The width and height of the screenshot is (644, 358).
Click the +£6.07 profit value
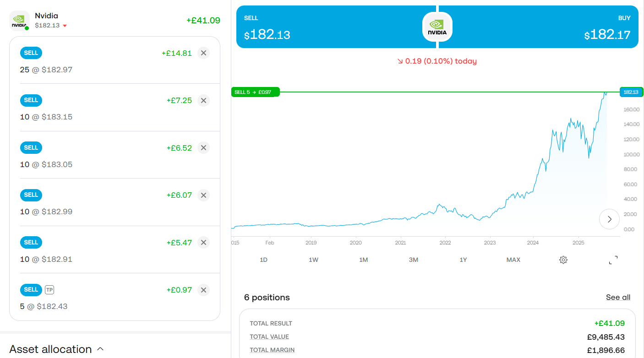tap(179, 195)
